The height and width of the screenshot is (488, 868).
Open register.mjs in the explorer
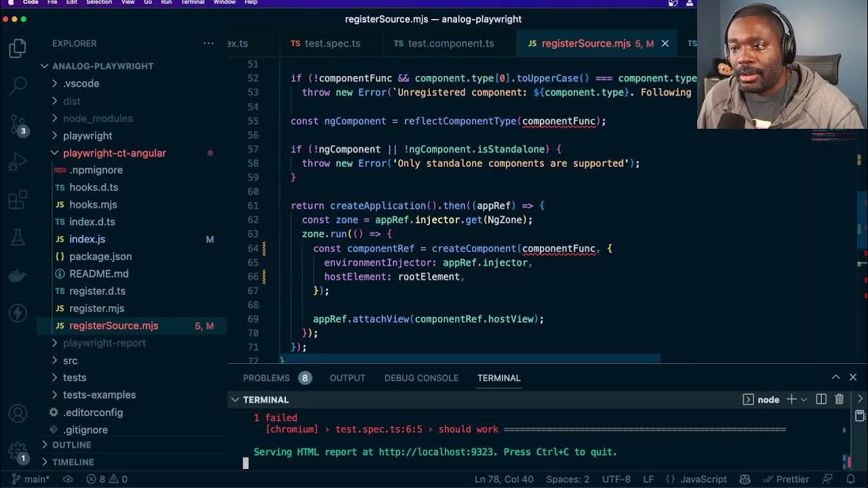(x=96, y=308)
